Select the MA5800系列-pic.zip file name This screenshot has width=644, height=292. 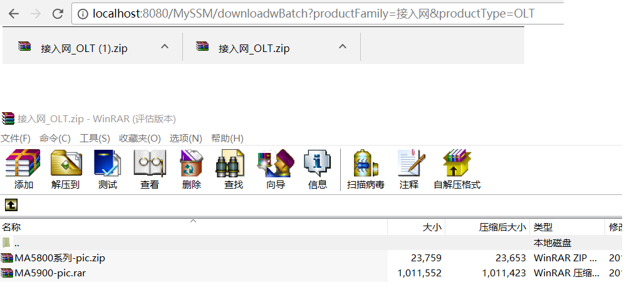[60, 258]
